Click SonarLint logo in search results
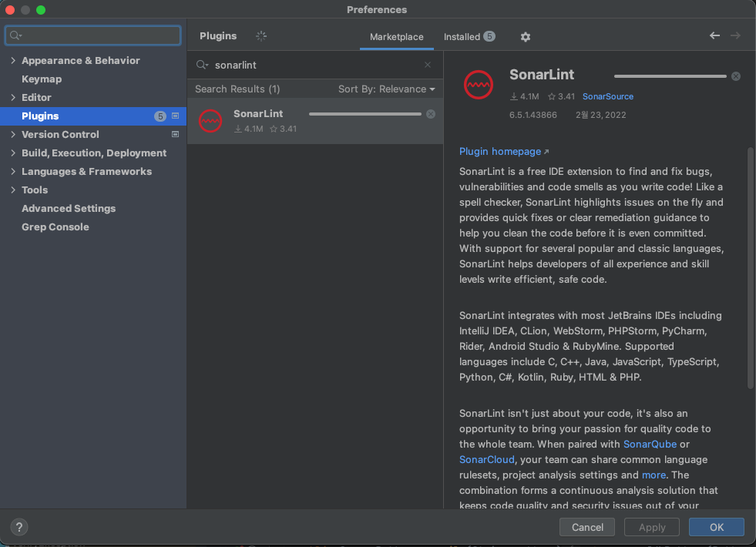The height and width of the screenshot is (547, 756). coord(210,121)
